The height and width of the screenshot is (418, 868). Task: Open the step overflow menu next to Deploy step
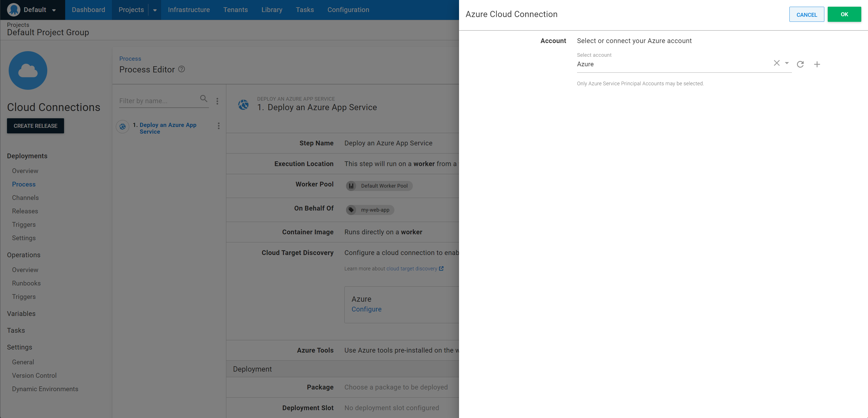click(218, 126)
